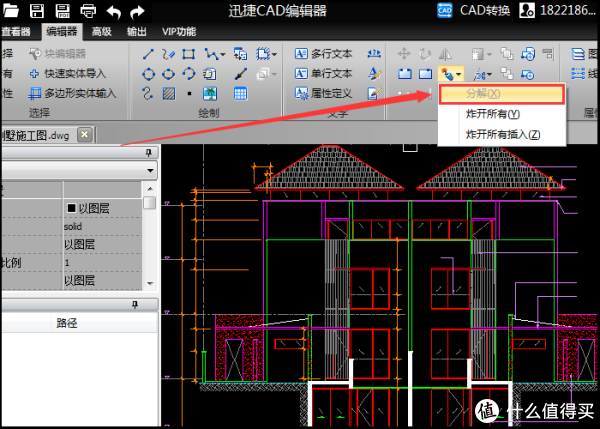Screen dimensions: 600x429
Task: Open the explode tool dropdown arrow
Action: (458, 75)
